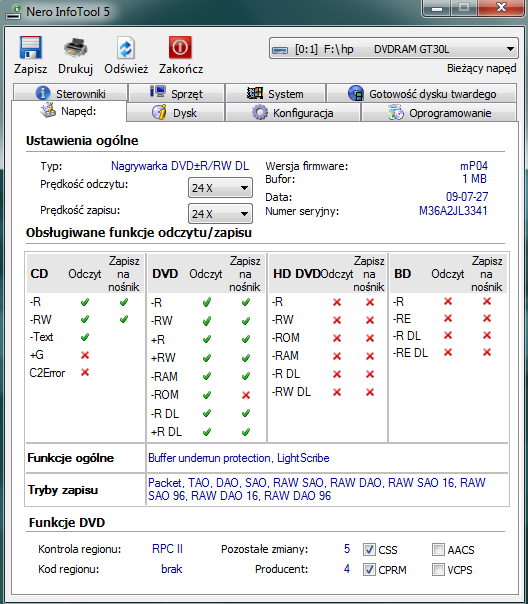This screenshot has width=528, height=604.
Task: Click the Bieżący napęd label
Action: tap(481, 68)
